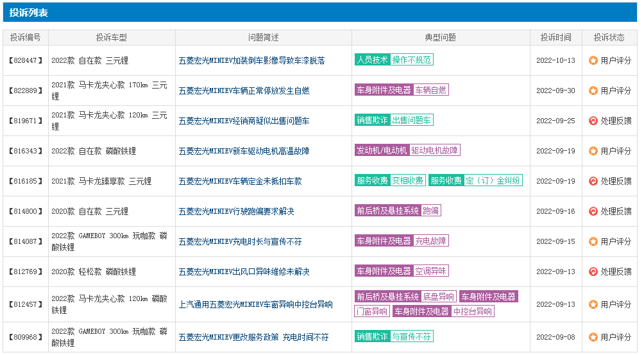The height and width of the screenshot is (355, 644).
Task: Click the 用户评分 status for complaint 812457
Action: (616, 304)
